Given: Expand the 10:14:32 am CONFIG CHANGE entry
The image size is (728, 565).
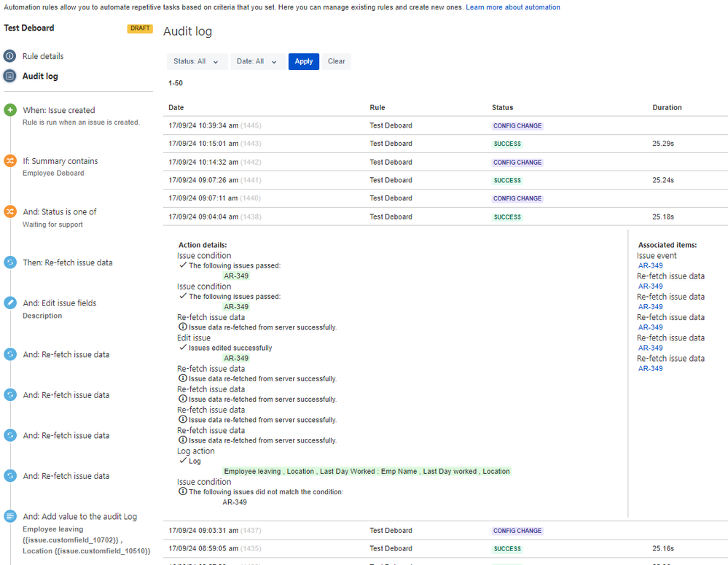Looking at the screenshot, I should click(445, 162).
